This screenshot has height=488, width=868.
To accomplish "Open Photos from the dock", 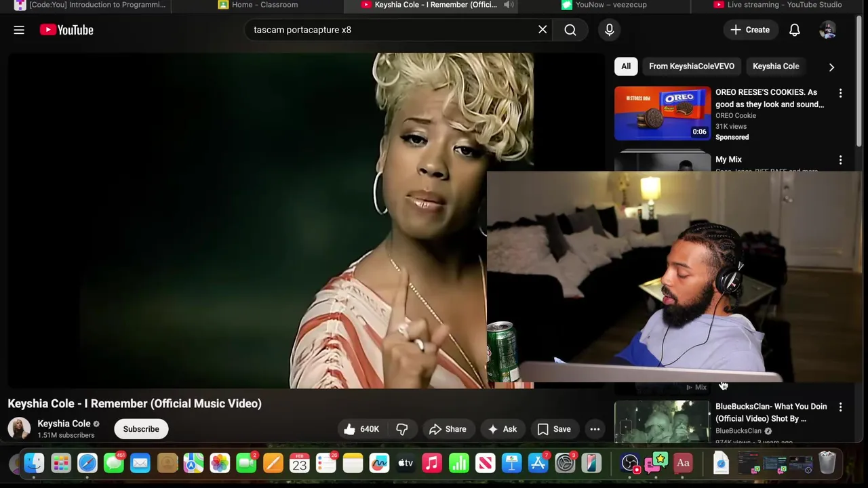I will (x=220, y=464).
